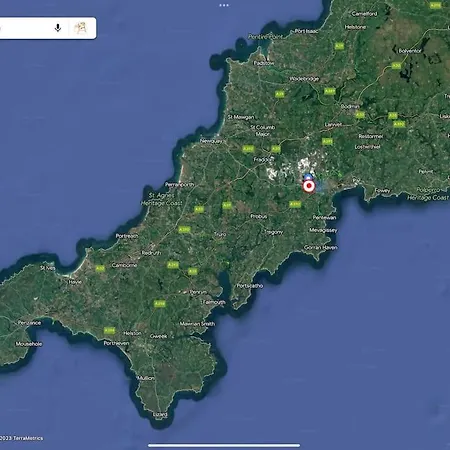Screen dimensions: 450x450
Task: Select the red dropped pin marker
Action: point(309,186)
